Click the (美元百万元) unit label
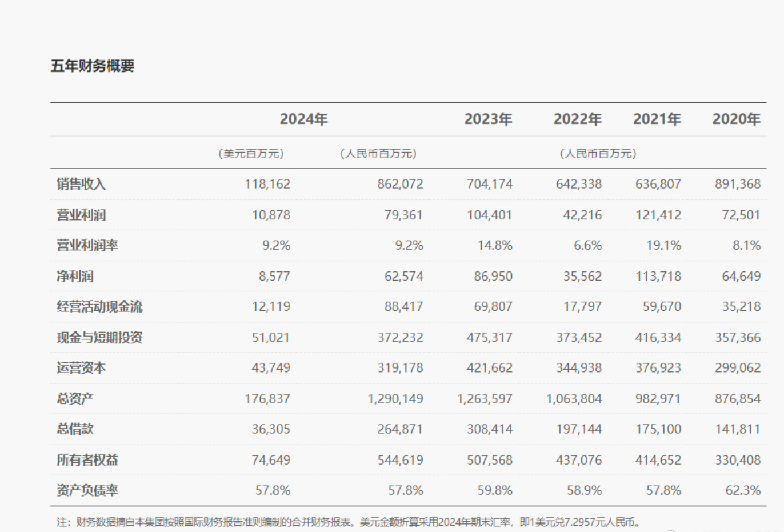784x532 pixels. pyautogui.click(x=251, y=153)
